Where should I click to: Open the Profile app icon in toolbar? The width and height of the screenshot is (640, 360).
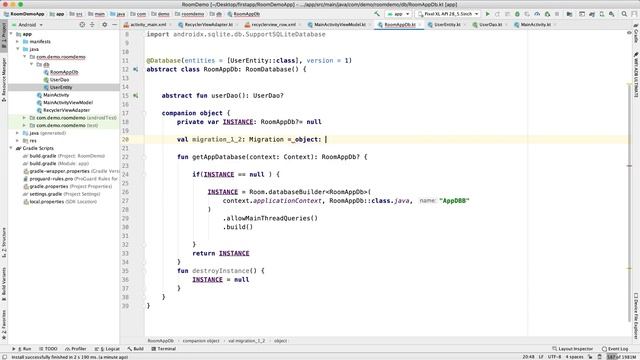click(537, 14)
